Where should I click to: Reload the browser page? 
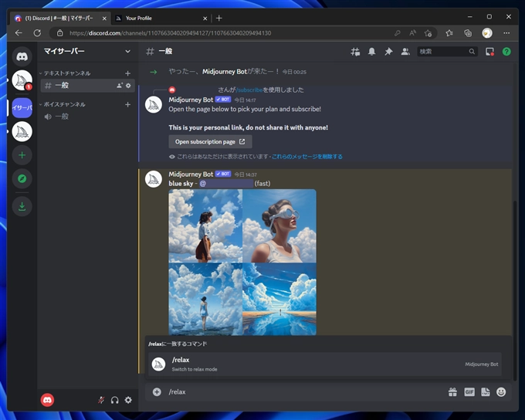37,33
